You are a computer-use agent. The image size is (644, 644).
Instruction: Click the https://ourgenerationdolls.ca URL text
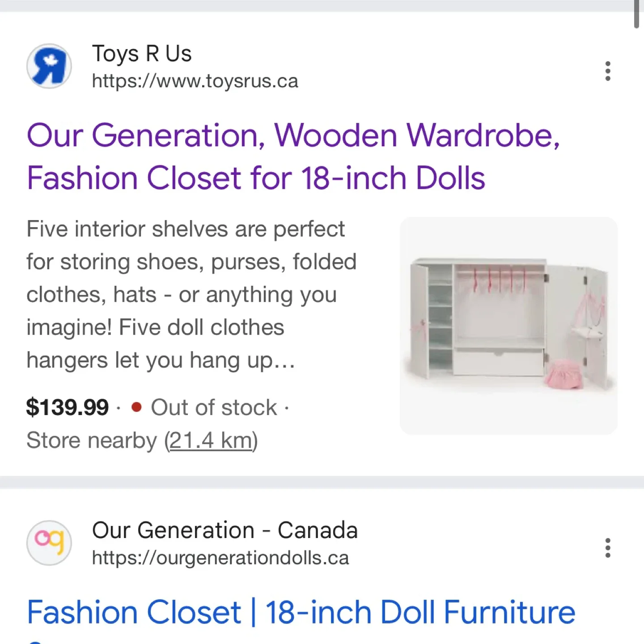[220, 557]
